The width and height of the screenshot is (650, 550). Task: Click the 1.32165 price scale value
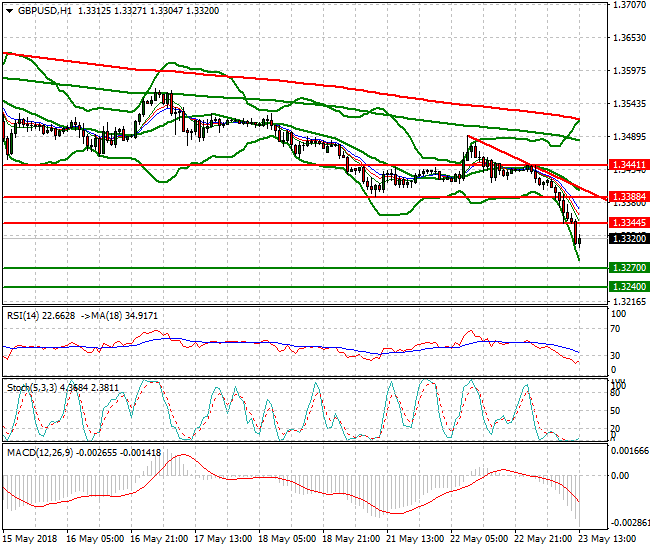pos(630,302)
